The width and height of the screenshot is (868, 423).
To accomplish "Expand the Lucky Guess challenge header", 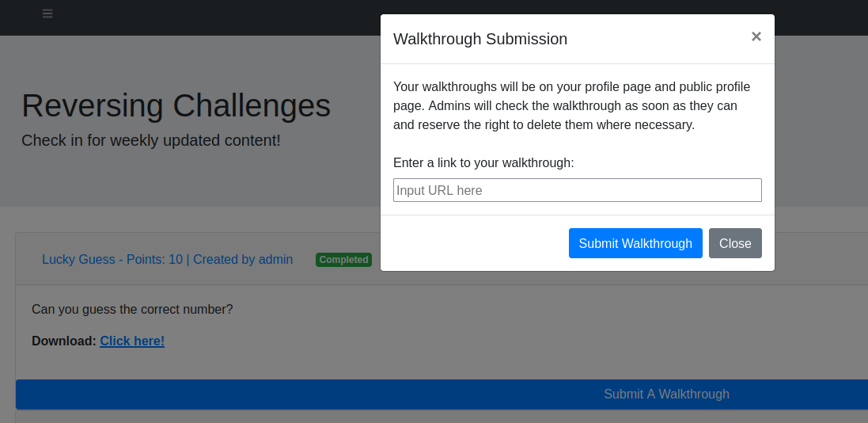I will tap(167, 259).
